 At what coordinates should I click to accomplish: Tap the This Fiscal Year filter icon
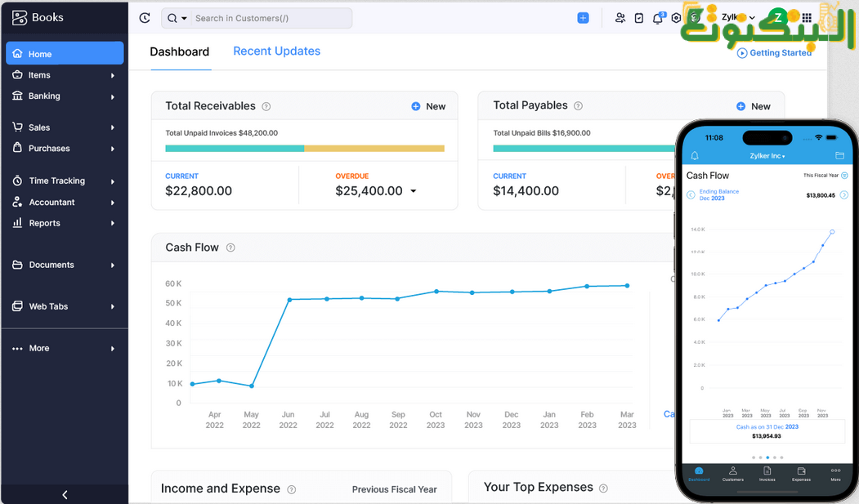(844, 176)
